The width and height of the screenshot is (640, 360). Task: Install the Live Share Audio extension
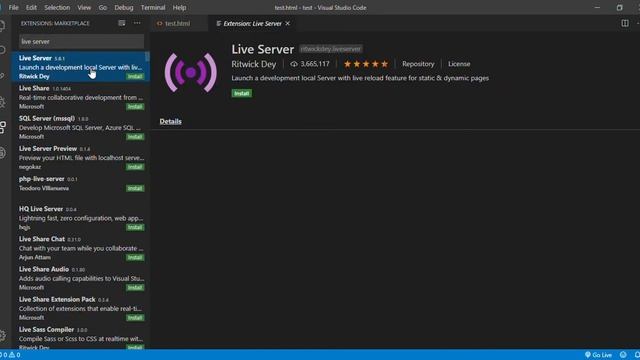[135, 288]
